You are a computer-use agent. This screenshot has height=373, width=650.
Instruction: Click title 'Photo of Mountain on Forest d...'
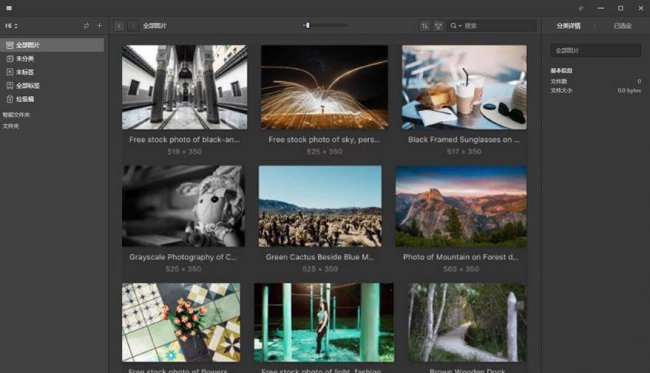point(461,257)
